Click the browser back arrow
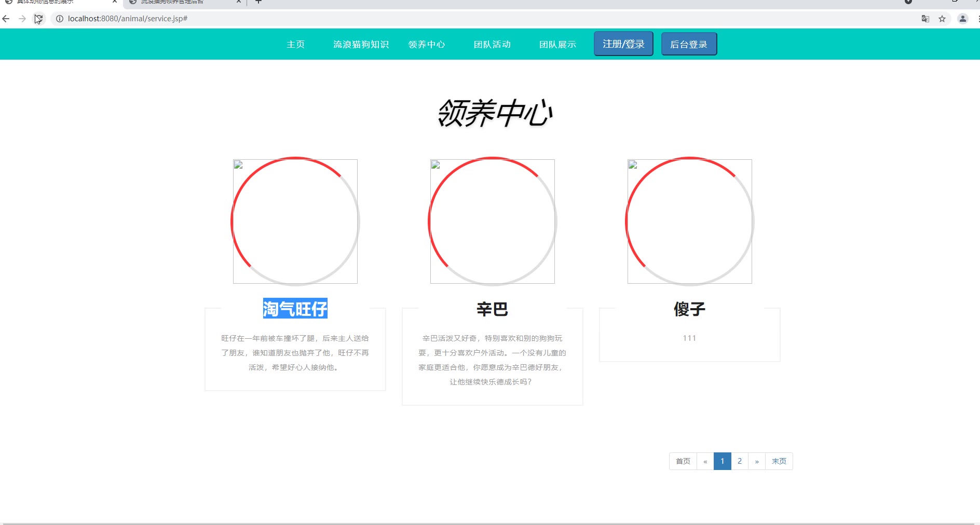This screenshot has width=980, height=525. click(x=6, y=19)
